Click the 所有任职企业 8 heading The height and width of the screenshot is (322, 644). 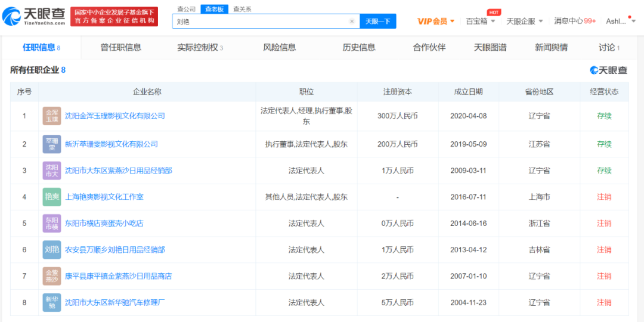tap(38, 70)
